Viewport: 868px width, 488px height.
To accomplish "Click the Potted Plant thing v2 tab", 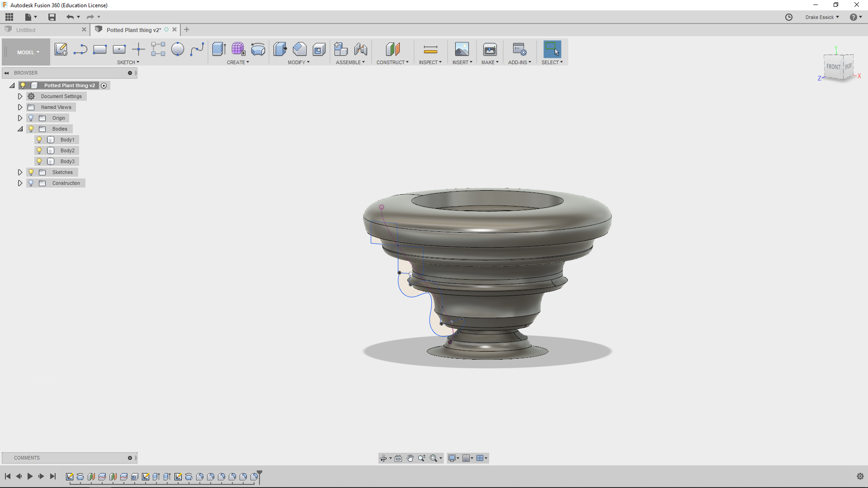I will (132, 29).
